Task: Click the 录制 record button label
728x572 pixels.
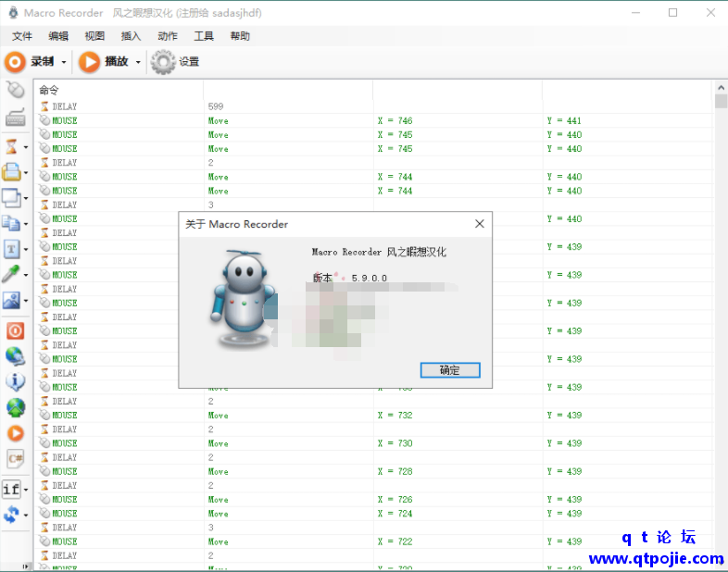Action: tap(43, 62)
